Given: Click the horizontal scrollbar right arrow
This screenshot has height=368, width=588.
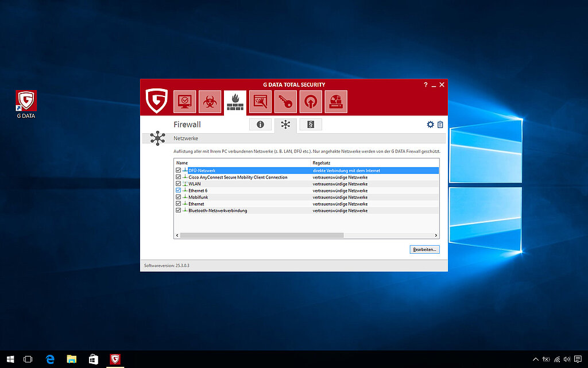Looking at the screenshot, I should [436, 235].
